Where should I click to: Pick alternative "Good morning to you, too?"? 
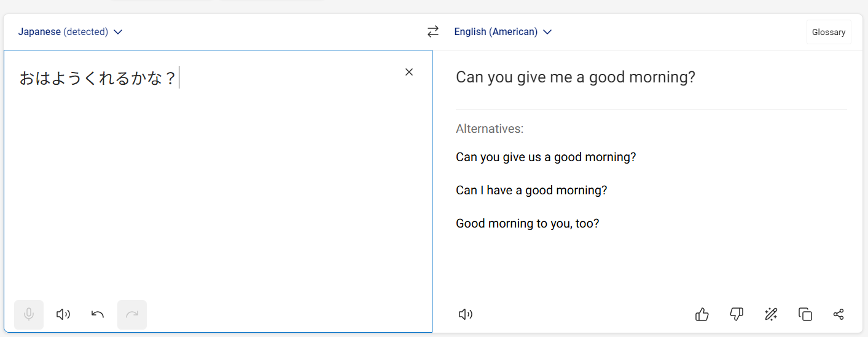(527, 223)
